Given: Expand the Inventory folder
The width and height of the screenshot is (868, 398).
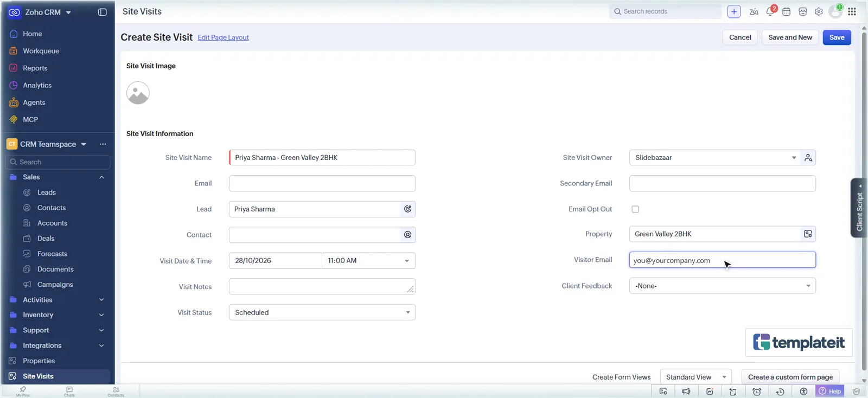Looking at the screenshot, I should pyautogui.click(x=101, y=315).
